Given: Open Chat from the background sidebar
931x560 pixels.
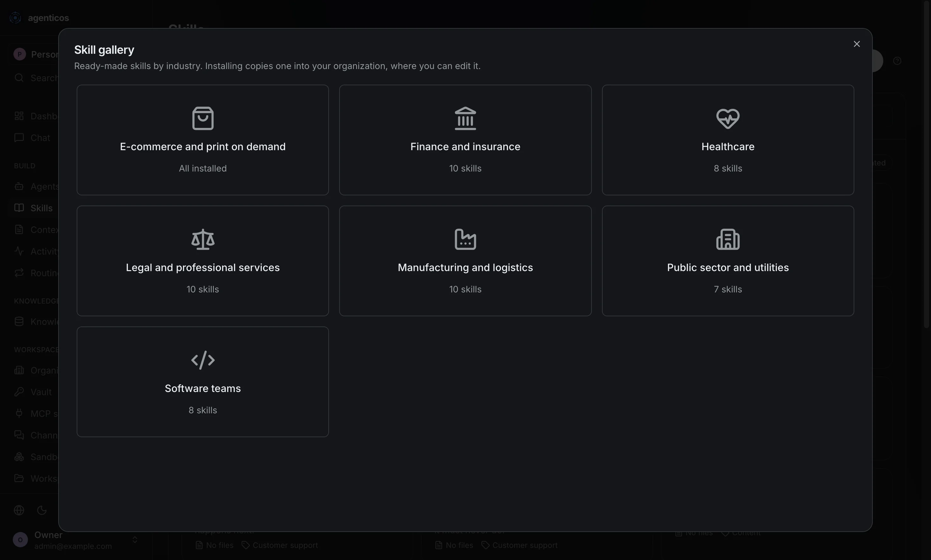Looking at the screenshot, I should coord(32,138).
